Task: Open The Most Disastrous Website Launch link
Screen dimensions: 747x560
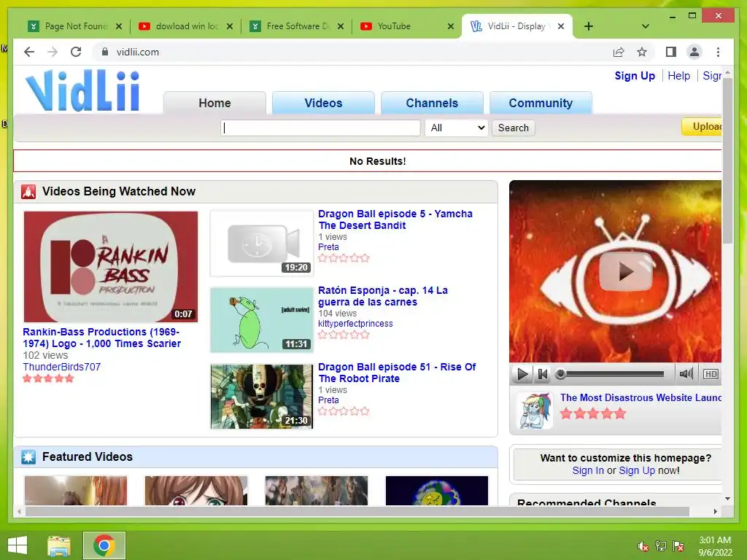Action: pyautogui.click(x=640, y=397)
